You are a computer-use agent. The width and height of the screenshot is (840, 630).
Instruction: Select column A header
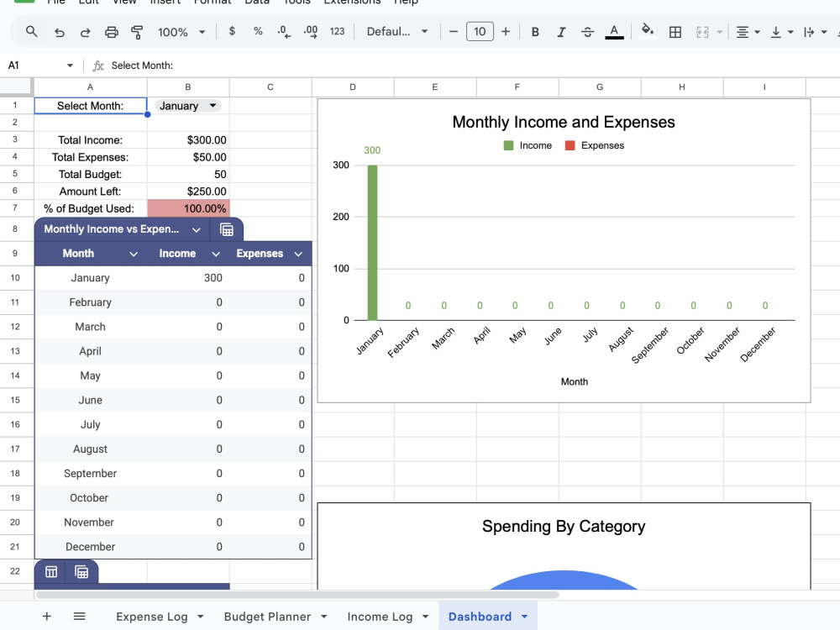click(x=90, y=87)
